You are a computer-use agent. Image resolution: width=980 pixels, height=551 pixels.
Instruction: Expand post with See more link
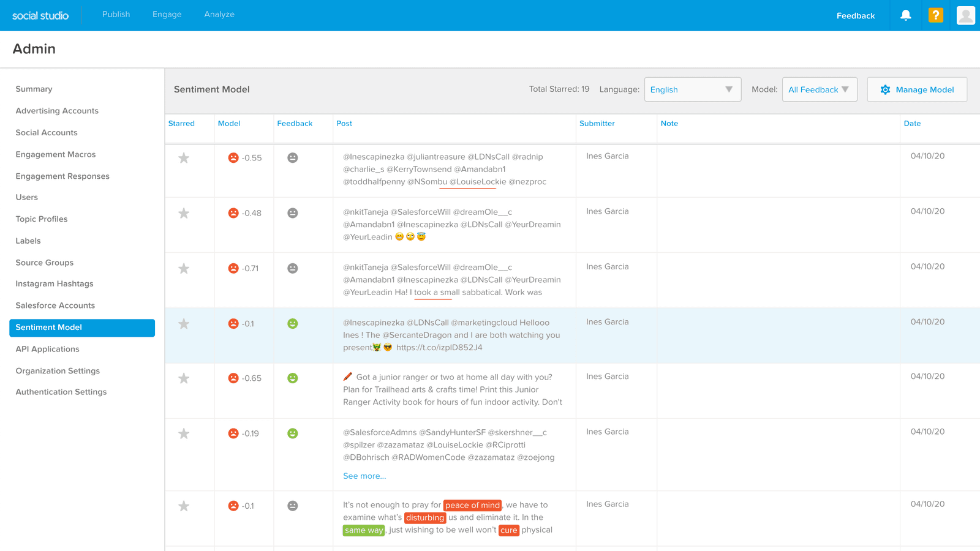click(x=364, y=476)
